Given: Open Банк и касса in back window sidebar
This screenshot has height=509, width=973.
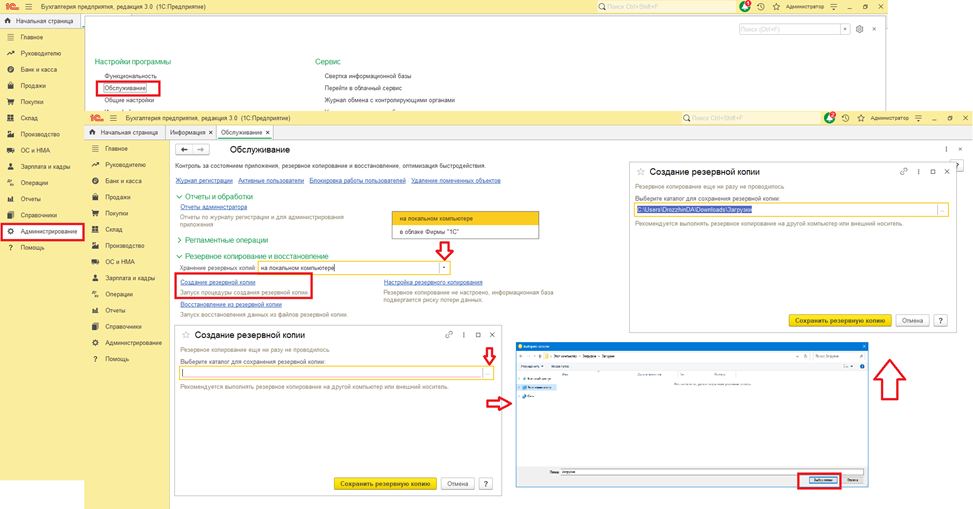Looking at the screenshot, I should click(38, 70).
